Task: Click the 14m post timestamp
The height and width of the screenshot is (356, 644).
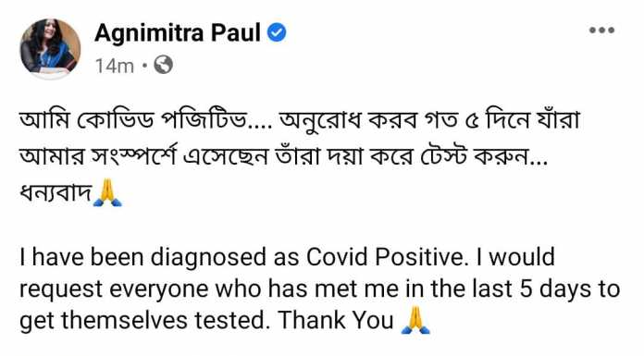Action: (x=115, y=66)
